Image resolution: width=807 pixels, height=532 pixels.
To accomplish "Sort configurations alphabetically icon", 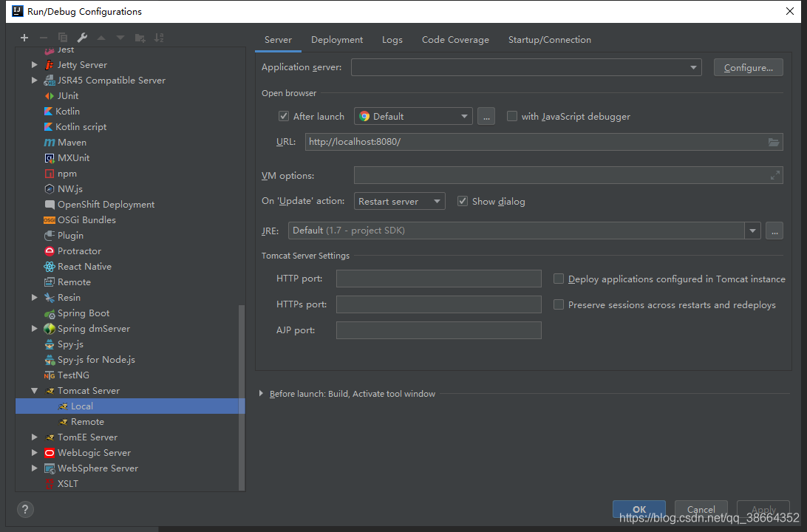I will coord(159,38).
